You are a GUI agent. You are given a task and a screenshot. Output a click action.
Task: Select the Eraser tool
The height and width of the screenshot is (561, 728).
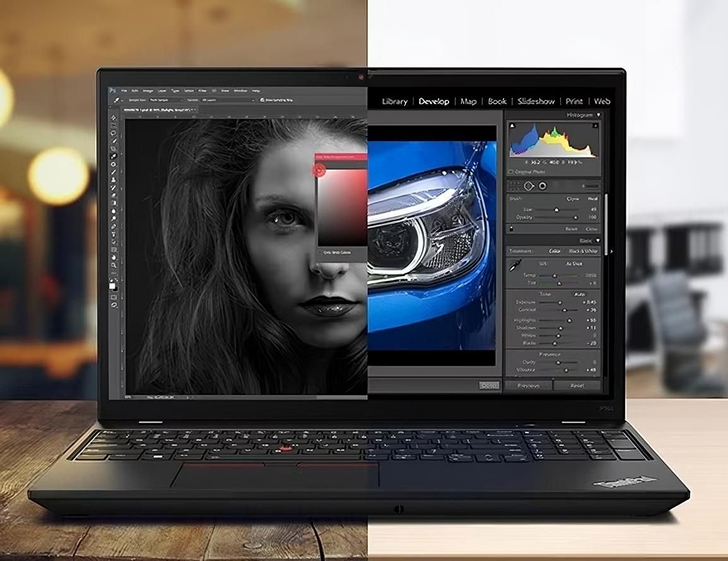(114, 195)
